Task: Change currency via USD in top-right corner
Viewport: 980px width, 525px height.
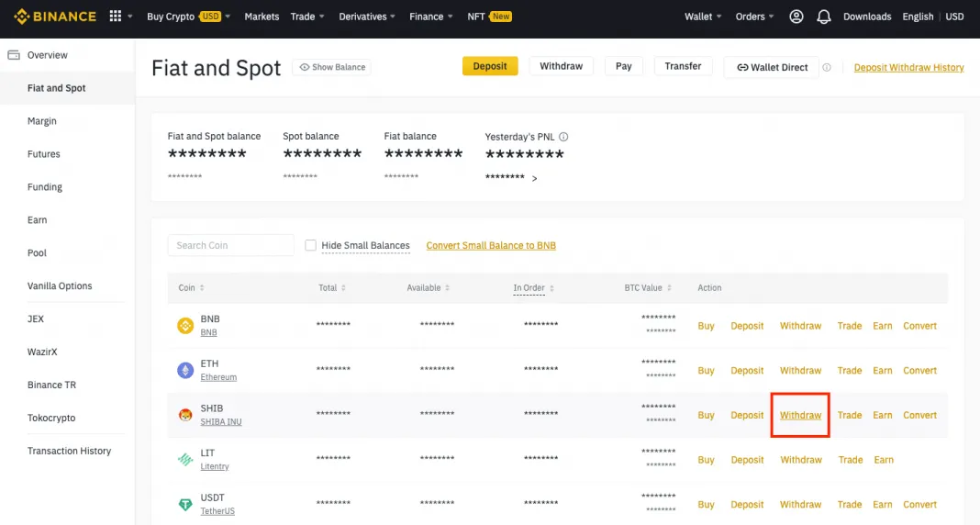Action: coord(954,17)
